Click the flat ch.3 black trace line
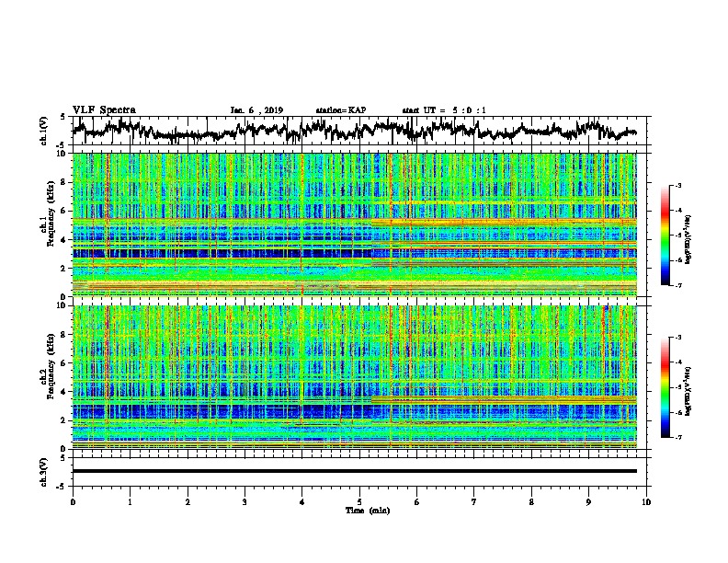The image size is (728, 563). (x=355, y=471)
